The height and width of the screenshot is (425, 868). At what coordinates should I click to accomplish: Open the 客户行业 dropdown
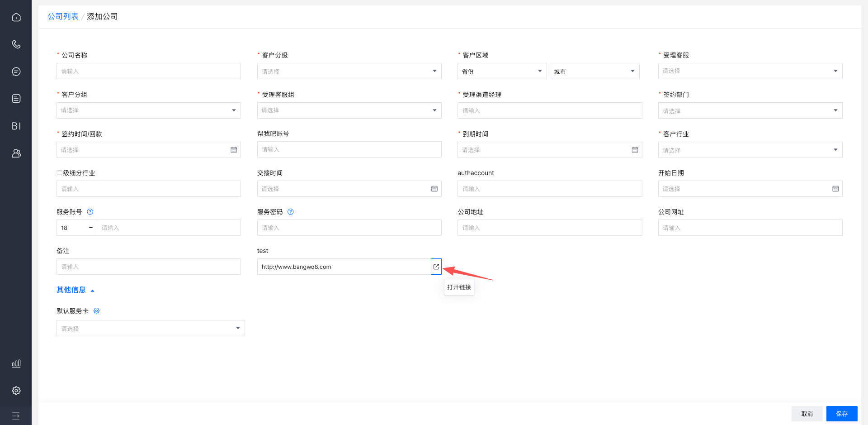[x=750, y=150]
